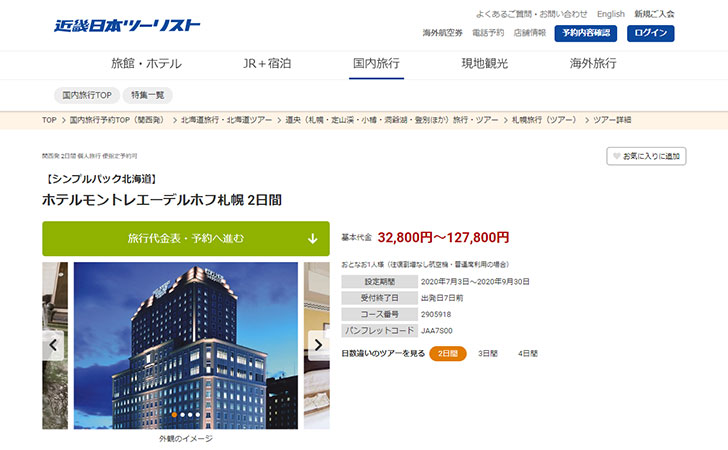Click the パンフレットコード label cell

pos(379,331)
